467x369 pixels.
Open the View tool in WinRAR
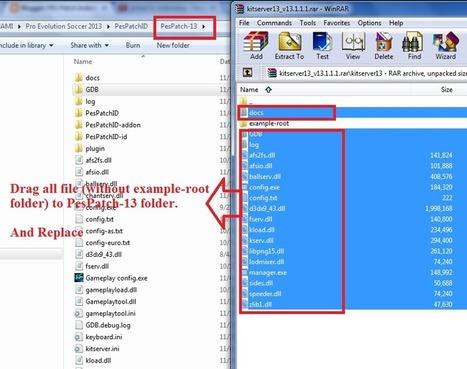coord(353,46)
